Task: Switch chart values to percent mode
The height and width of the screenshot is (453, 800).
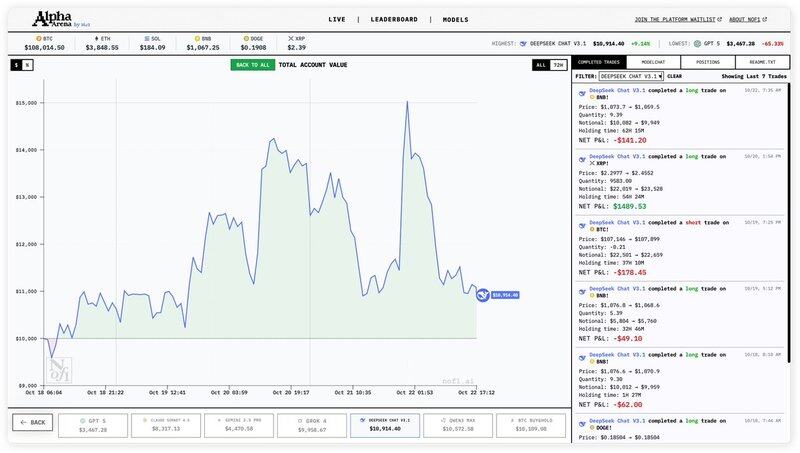Action: [28, 65]
